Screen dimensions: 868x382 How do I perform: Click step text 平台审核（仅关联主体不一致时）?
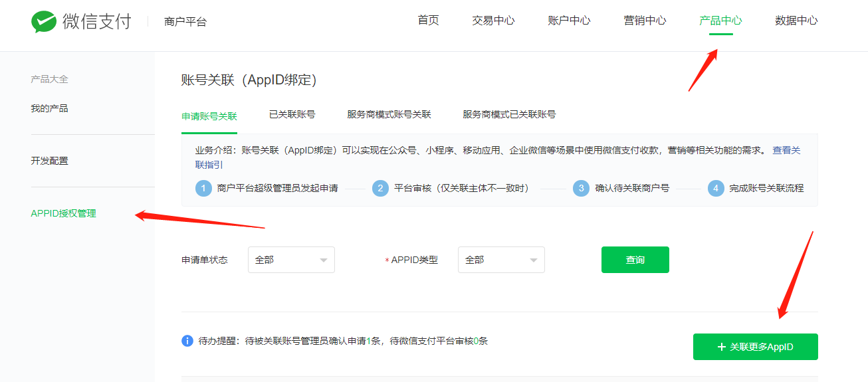[464, 188]
